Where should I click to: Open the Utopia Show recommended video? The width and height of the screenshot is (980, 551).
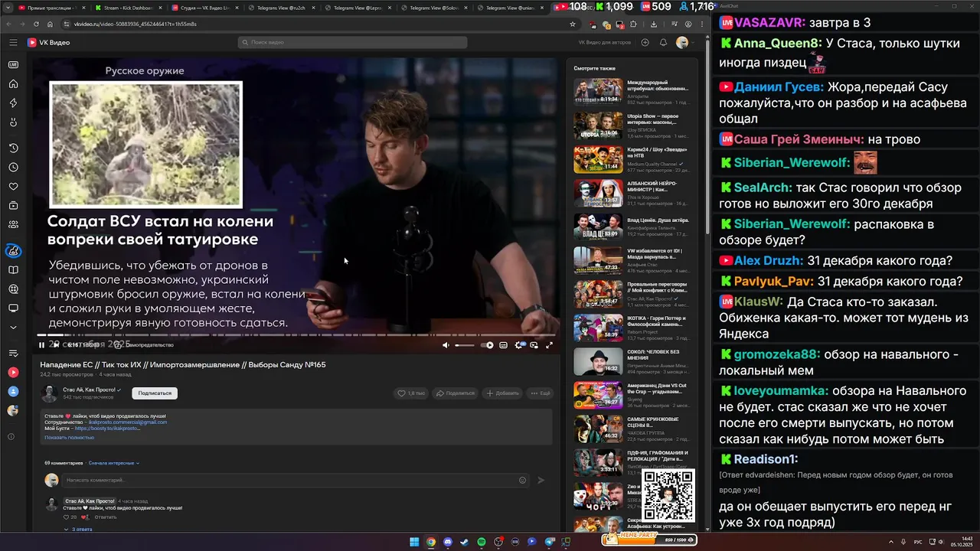tap(598, 126)
